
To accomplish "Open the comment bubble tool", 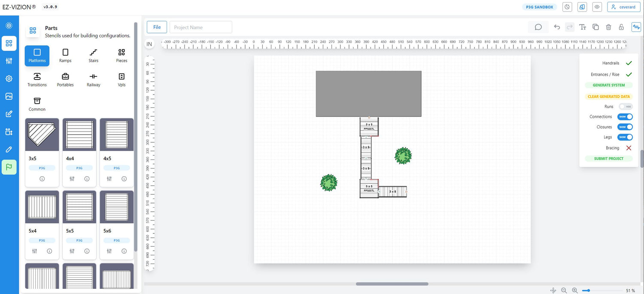I will [538, 27].
